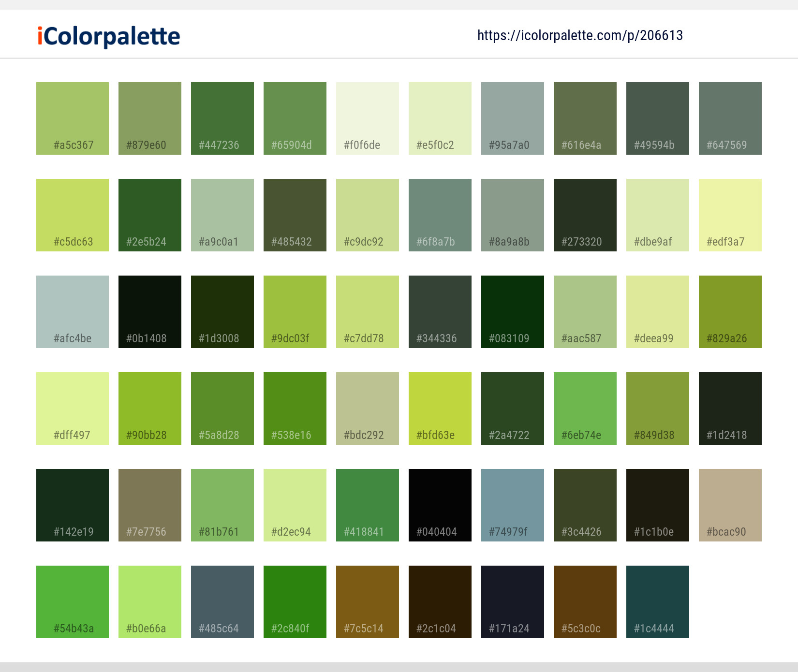Choose the navy #171a24 swatch
The width and height of the screenshot is (798, 672).
(513, 602)
